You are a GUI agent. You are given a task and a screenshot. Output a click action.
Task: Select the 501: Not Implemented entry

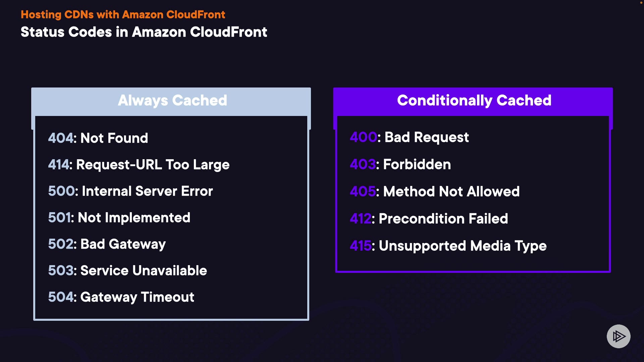pyautogui.click(x=119, y=218)
